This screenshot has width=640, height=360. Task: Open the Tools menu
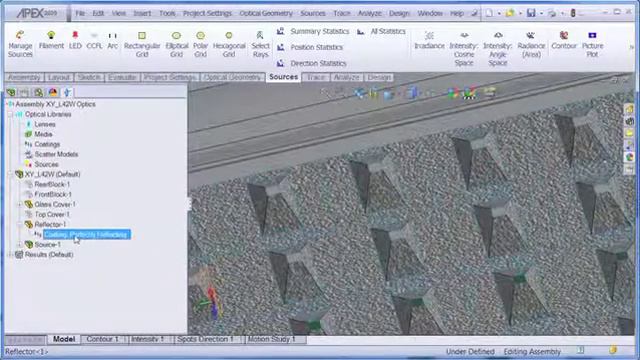(x=167, y=13)
